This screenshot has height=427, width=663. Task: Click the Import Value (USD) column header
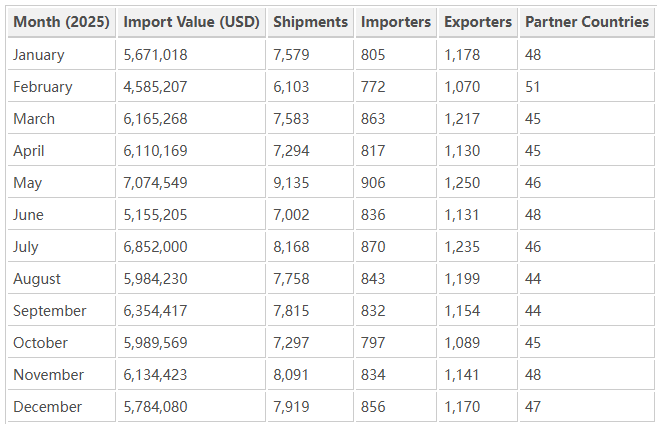pos(191,22)
